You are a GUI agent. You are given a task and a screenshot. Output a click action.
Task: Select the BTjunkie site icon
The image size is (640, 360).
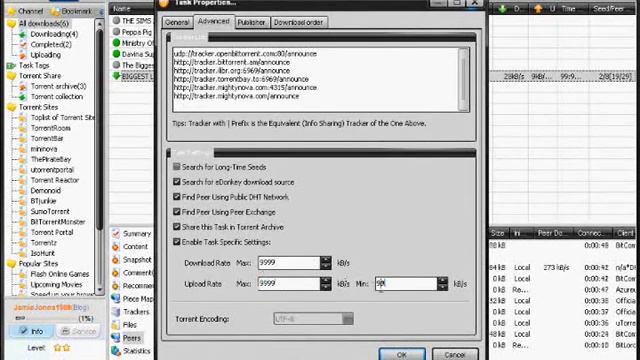[23, 201]
